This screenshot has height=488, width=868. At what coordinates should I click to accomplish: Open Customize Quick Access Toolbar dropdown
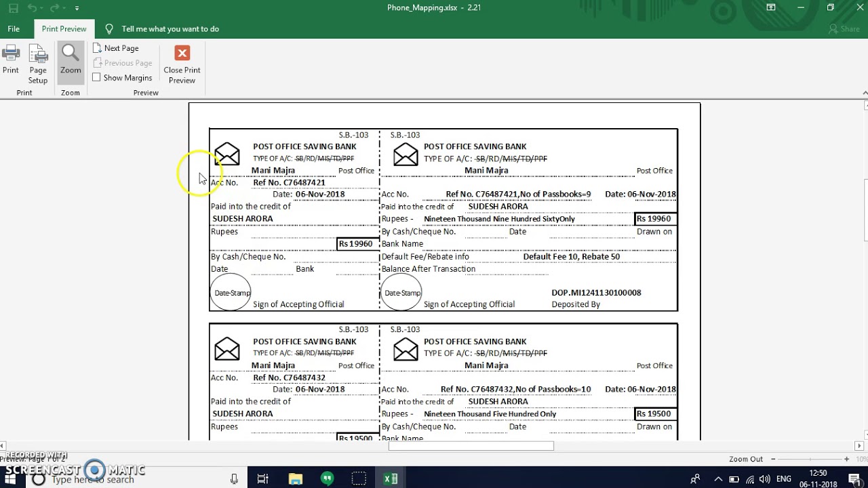coord(77,8)
